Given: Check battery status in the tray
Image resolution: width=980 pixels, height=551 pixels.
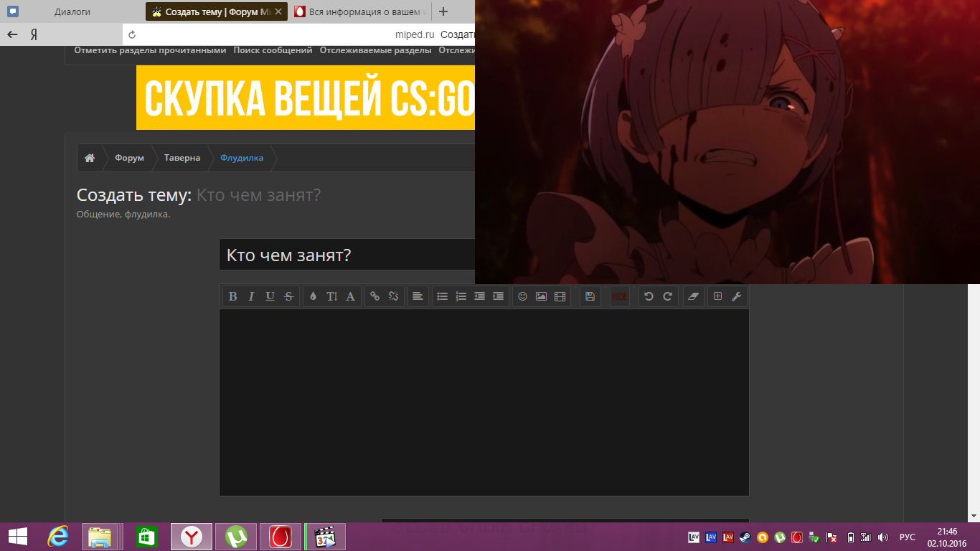Looking at the screenshot, I should pyautogui.click(x=850, y=537).
